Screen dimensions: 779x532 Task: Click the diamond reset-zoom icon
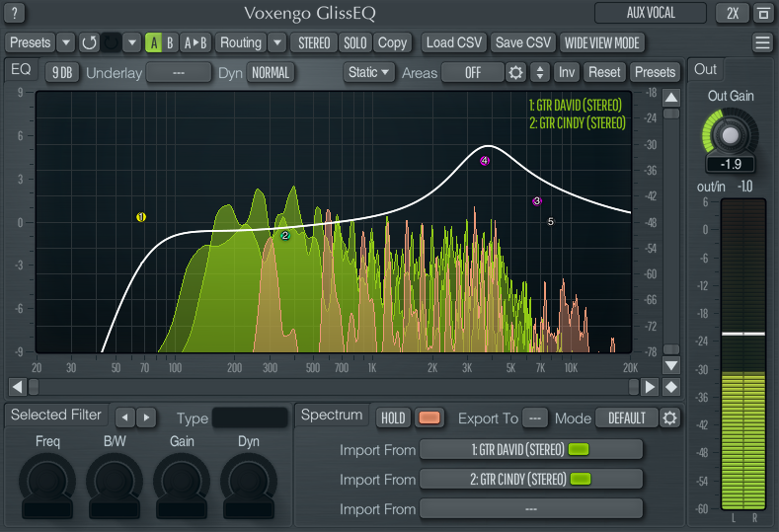click(x=671, y=387)
